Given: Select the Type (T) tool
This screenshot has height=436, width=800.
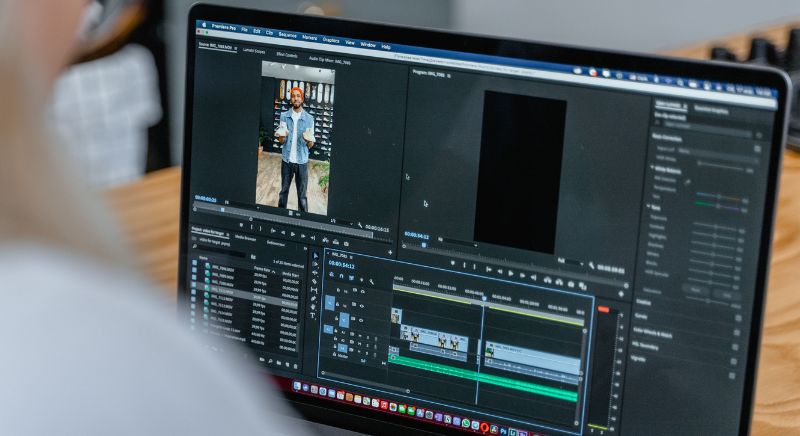Looking at the screenshot, I should [x=313, y=316].
